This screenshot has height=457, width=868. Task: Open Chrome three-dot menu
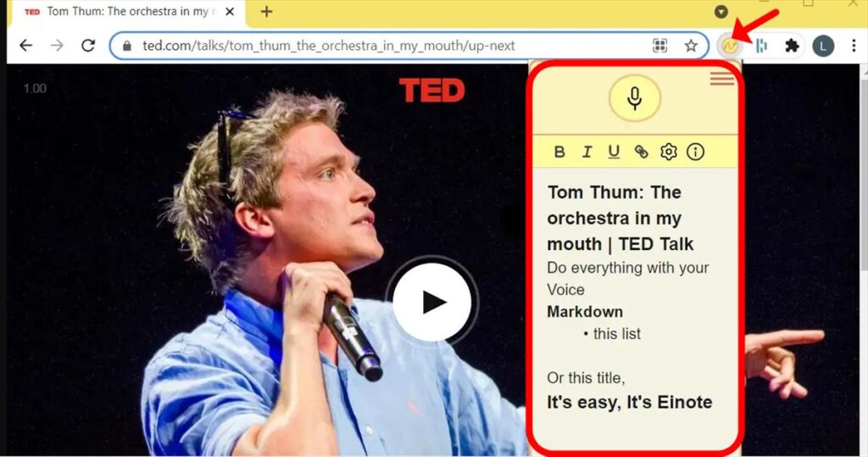point(854,46)
